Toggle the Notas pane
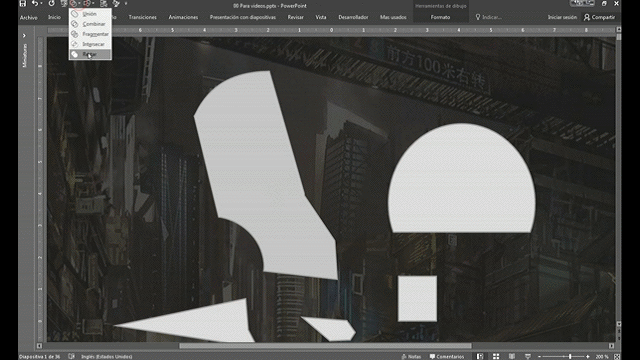Screen dimensions: 640x360 click(x=411, y=356)
